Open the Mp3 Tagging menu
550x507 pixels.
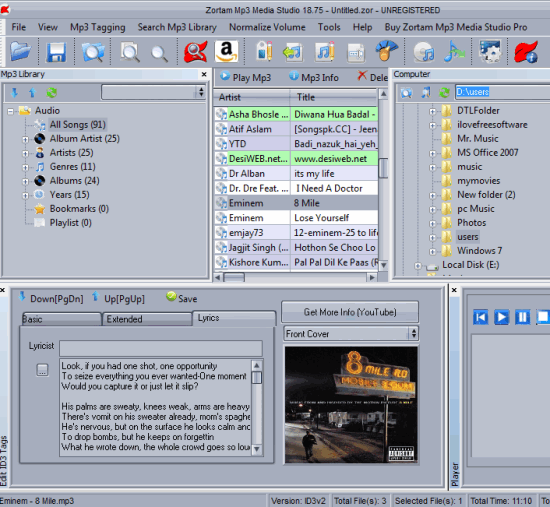coord(98,27)
